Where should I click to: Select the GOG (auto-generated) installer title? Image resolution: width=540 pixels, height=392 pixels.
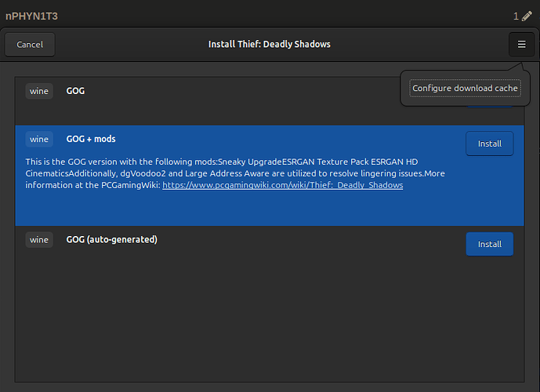point(111,239)
